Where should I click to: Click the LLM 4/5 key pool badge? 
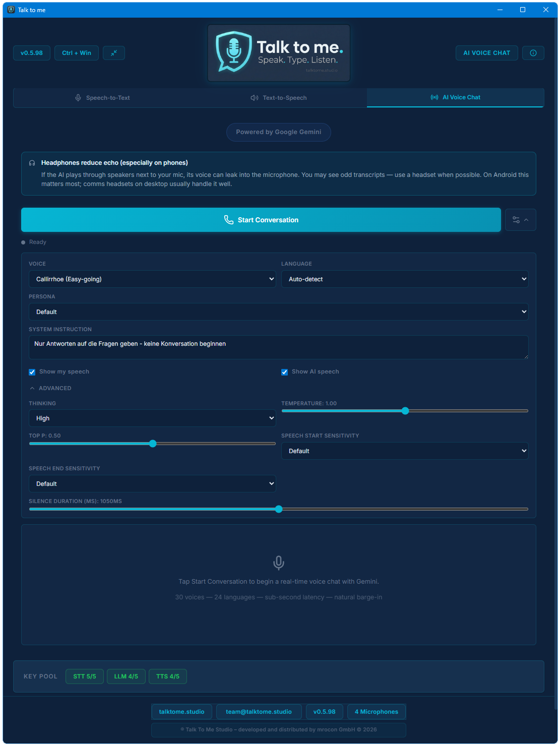(126, 676)
